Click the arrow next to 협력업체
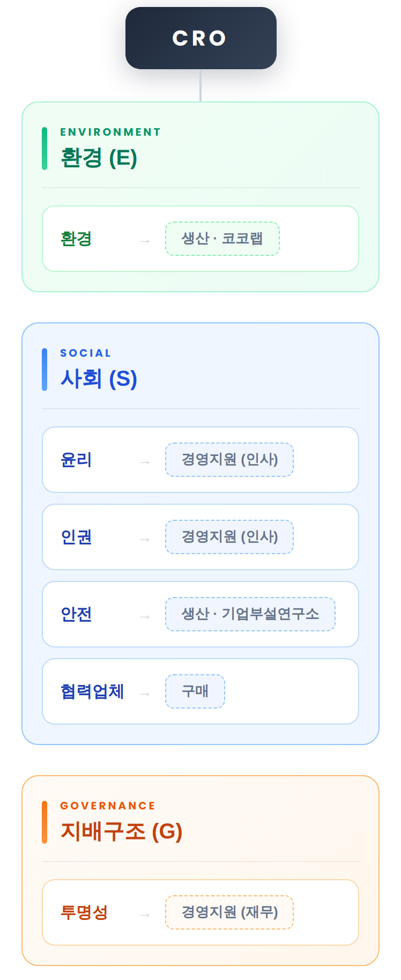401x980 pixels. [x=144, y=695]
